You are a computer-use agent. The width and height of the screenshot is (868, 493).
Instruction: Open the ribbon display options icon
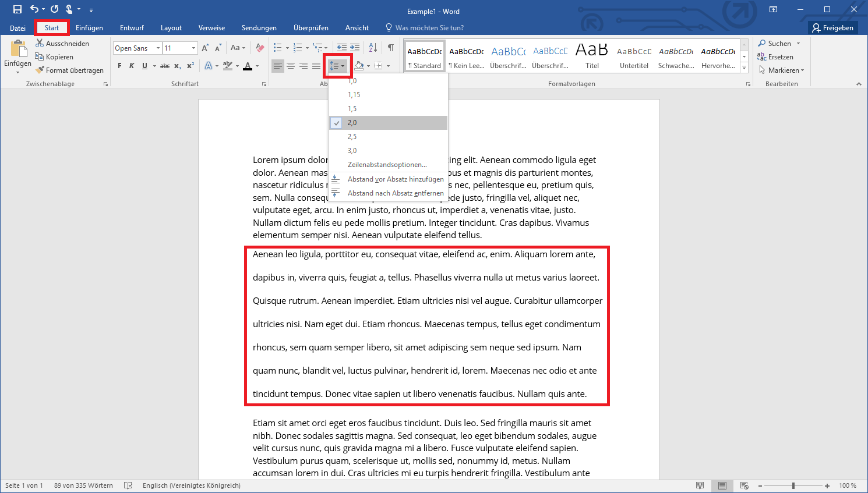coord(773,9)
